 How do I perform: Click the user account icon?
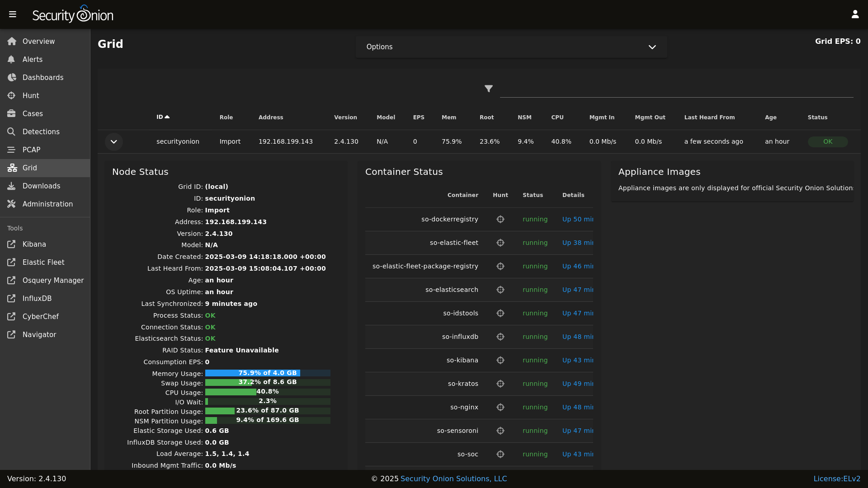click(x=855, y=14)
